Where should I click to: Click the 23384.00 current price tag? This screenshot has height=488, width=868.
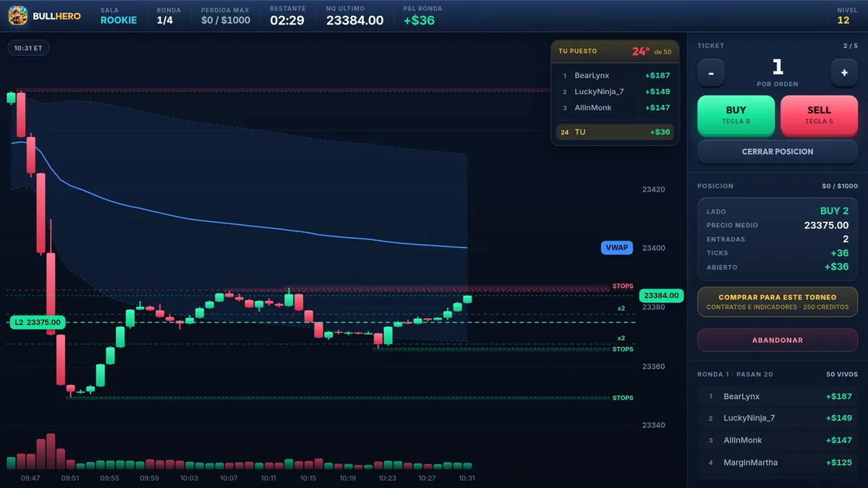pyautogui.click(x=661, y=295)
